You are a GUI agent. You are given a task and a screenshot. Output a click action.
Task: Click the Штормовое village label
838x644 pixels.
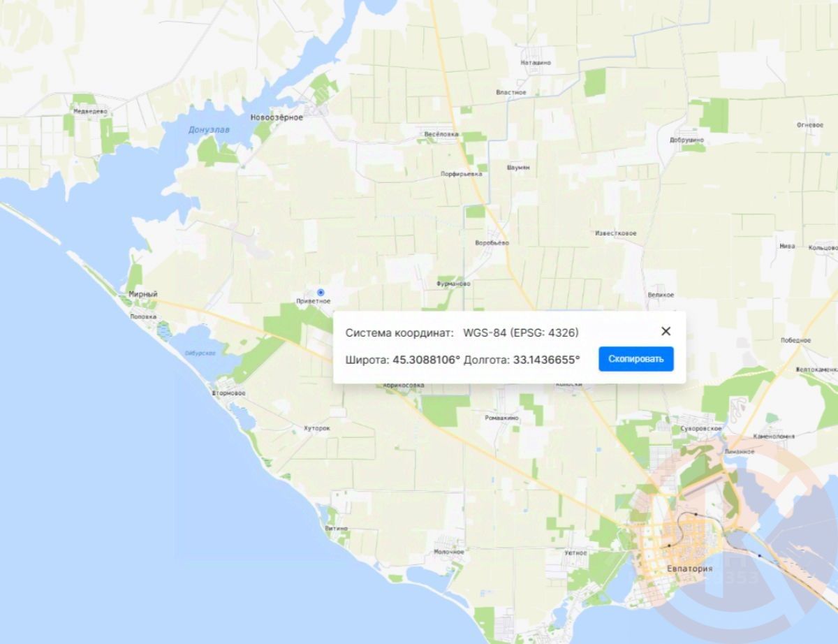coord(228,393)
